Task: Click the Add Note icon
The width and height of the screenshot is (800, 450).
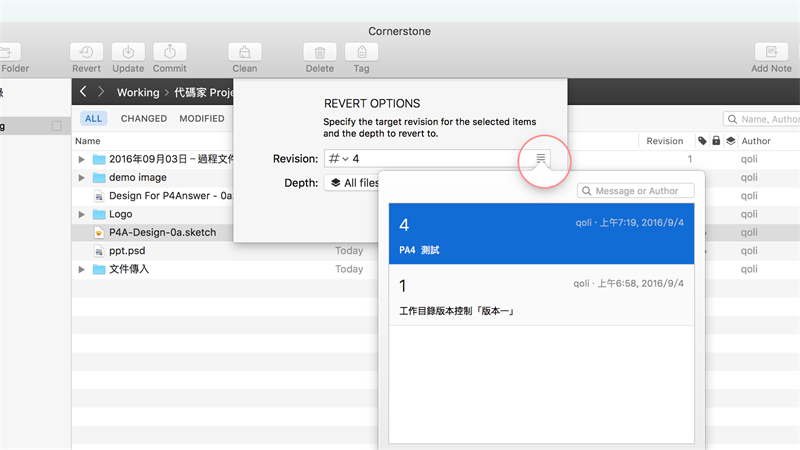Action: [x=771, y=52]
